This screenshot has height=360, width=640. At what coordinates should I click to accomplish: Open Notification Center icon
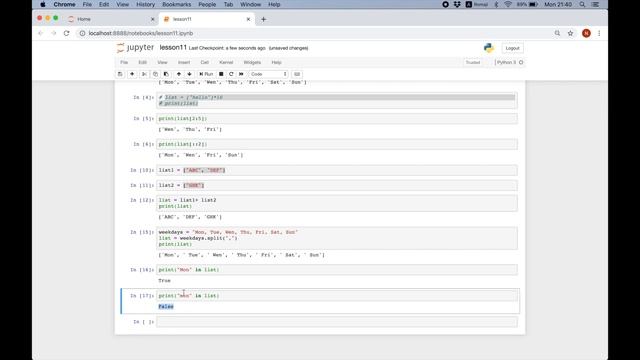point(595,4)
